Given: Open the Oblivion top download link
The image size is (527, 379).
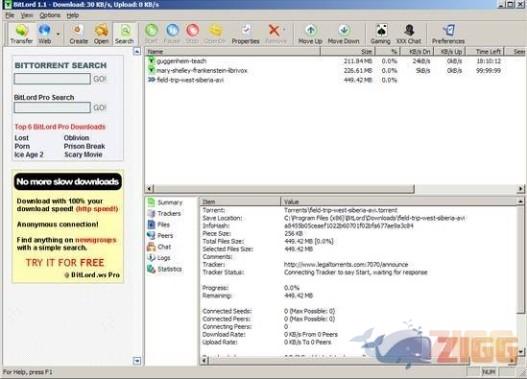Looking at the screenshot, I should pyautogui.click(x=76, y=138).
